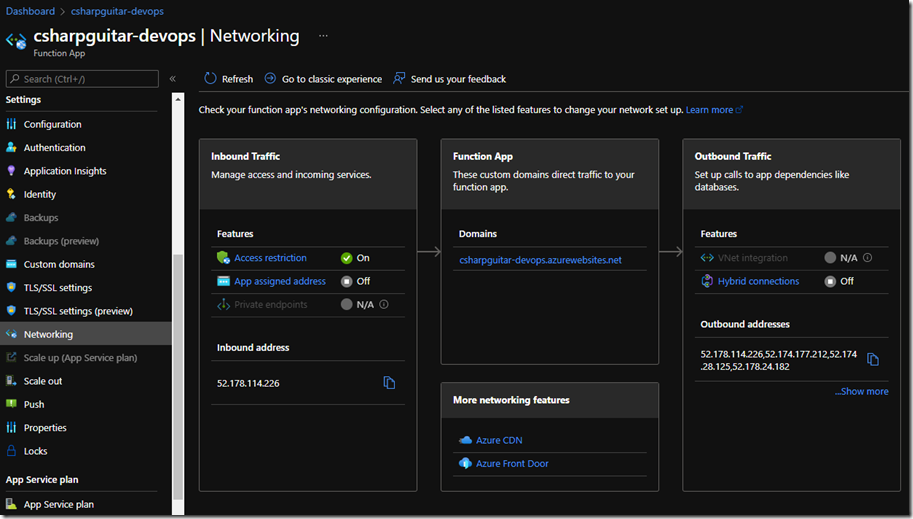
Task: Click the Application Insights lightbulb icon
Action: [x=11, y=171]
